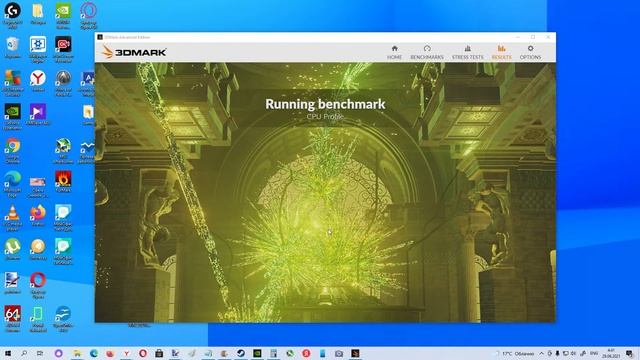The height and width of the screenshot is (360, 640).
Task: Open the MSI Afterburner desktop shortcut
Action: (63, 151)
